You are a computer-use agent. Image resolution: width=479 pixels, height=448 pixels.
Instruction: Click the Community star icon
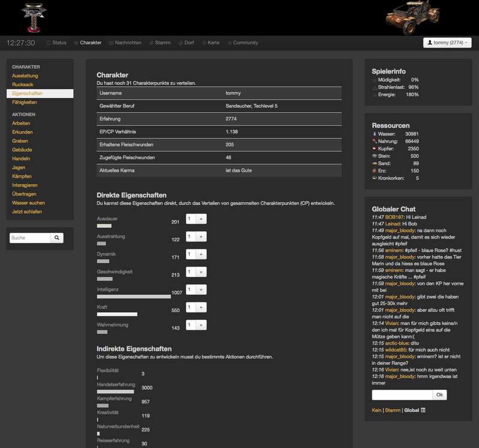[x=231, y=42]
